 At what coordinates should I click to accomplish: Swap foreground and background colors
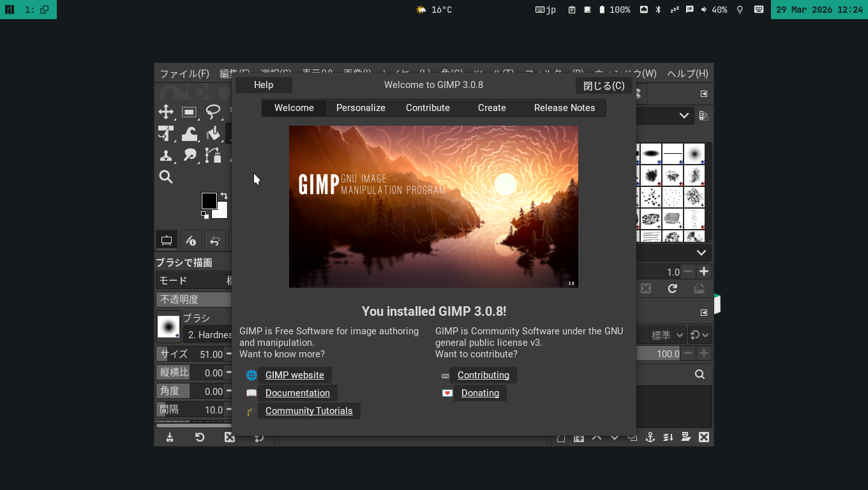pyautogui.click(x=224, y=196)
